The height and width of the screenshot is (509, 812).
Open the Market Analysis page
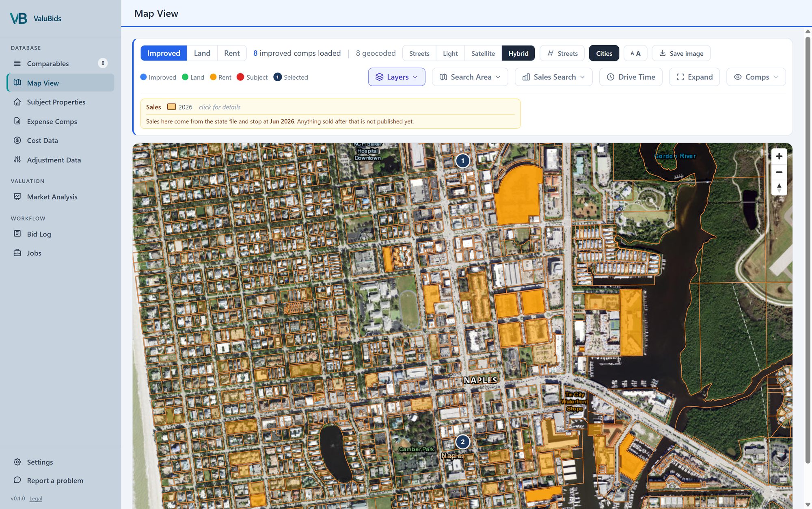pos(60,197)
